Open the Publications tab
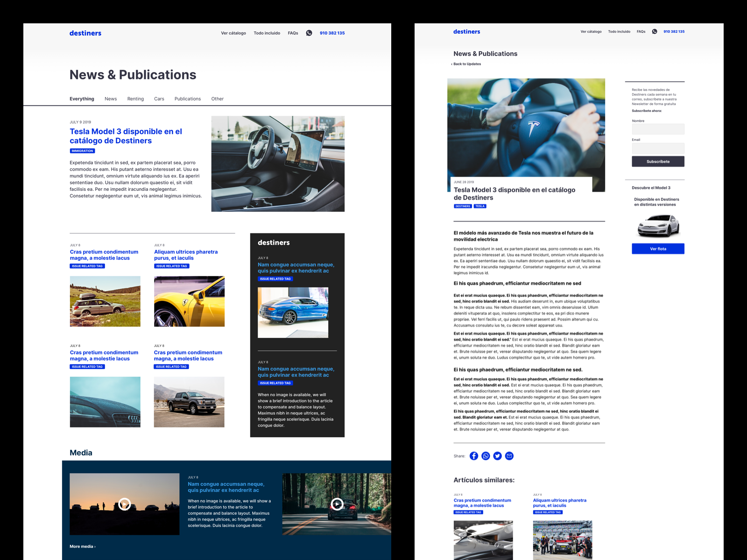Screen dimensions: 747x560 point(187,98)
